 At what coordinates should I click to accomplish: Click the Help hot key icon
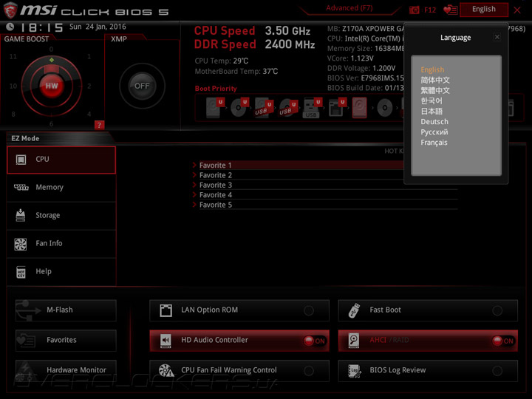coord(21,272)
